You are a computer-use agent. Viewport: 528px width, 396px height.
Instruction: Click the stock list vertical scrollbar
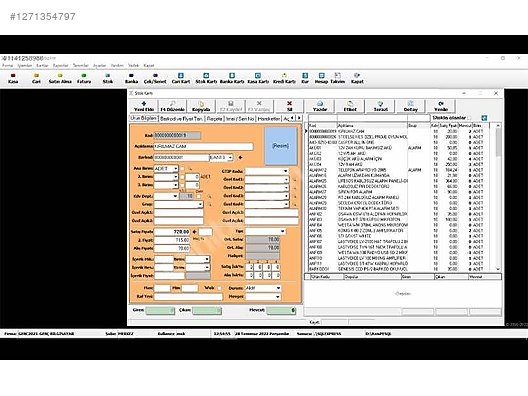point(498,198)
